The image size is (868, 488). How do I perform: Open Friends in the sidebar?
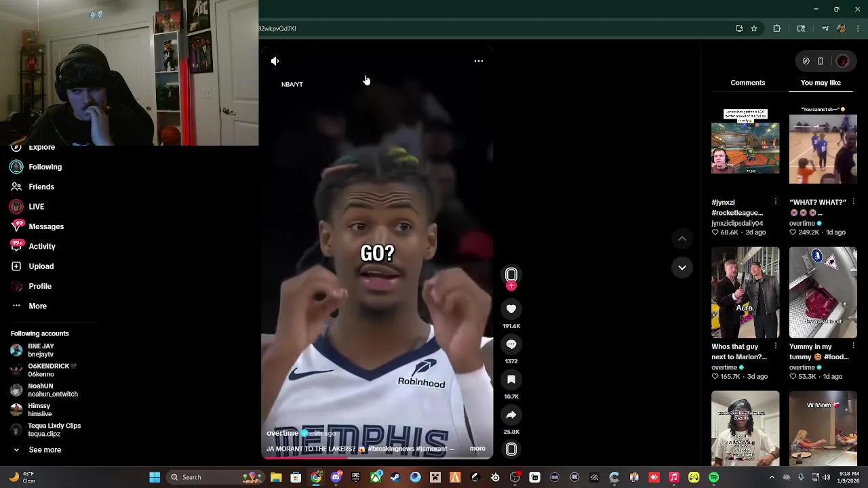(x=33, y=186)
